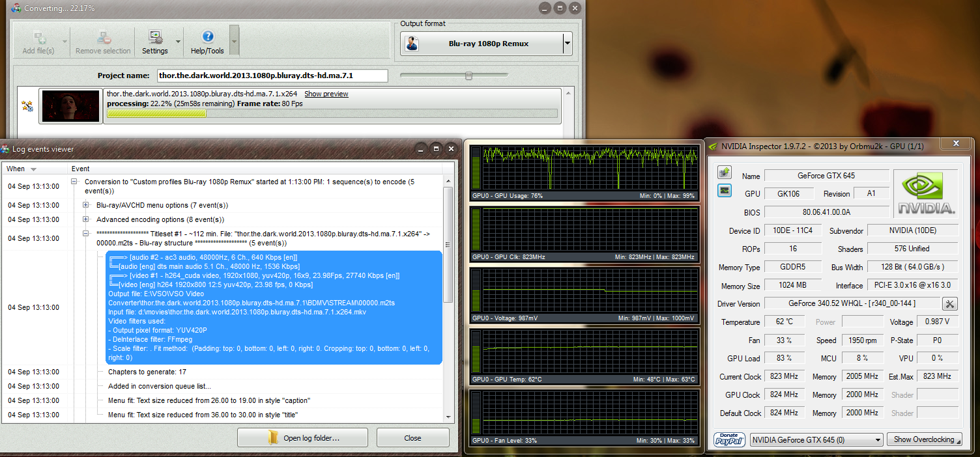Click the Log events viewer title bar icon
This screenshot has height=457, width=980.
(x=5, y=149)
